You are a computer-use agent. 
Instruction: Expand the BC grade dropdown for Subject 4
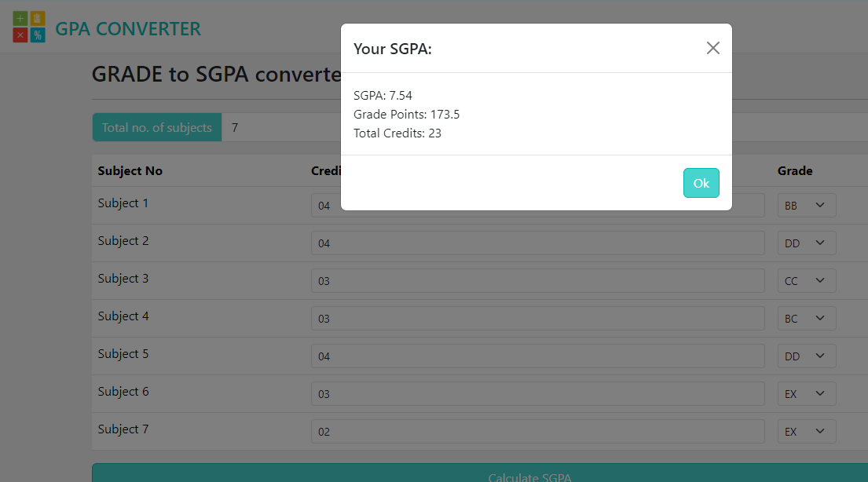coord(807,318)
